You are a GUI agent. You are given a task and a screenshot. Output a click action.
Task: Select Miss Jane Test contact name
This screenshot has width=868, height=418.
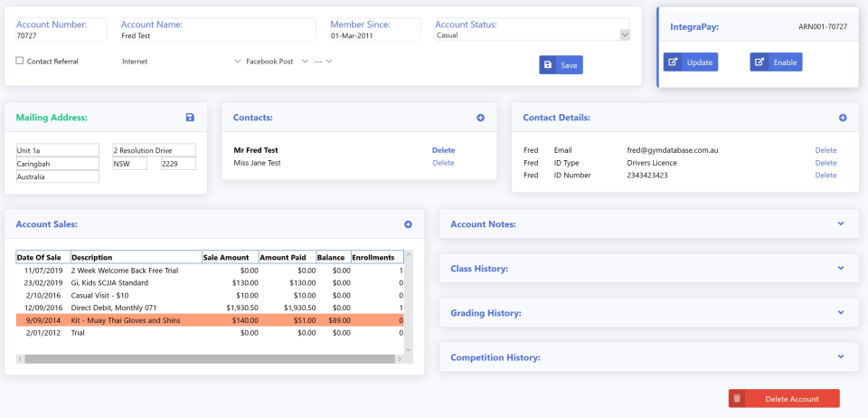click(257, 163)
